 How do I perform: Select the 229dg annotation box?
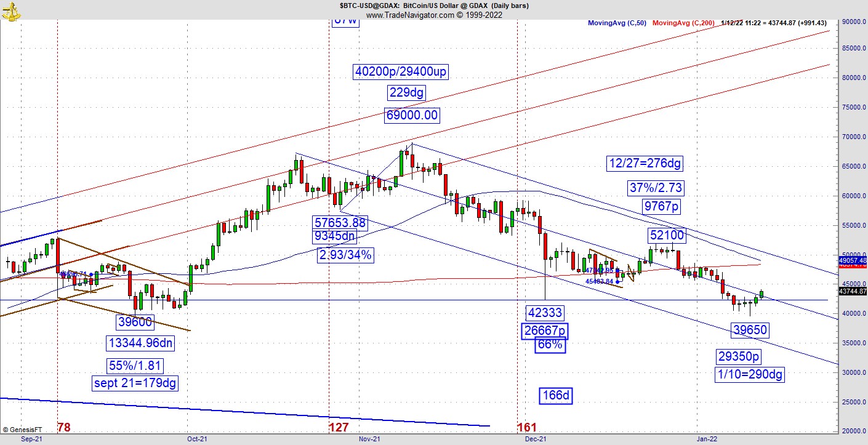407,93
